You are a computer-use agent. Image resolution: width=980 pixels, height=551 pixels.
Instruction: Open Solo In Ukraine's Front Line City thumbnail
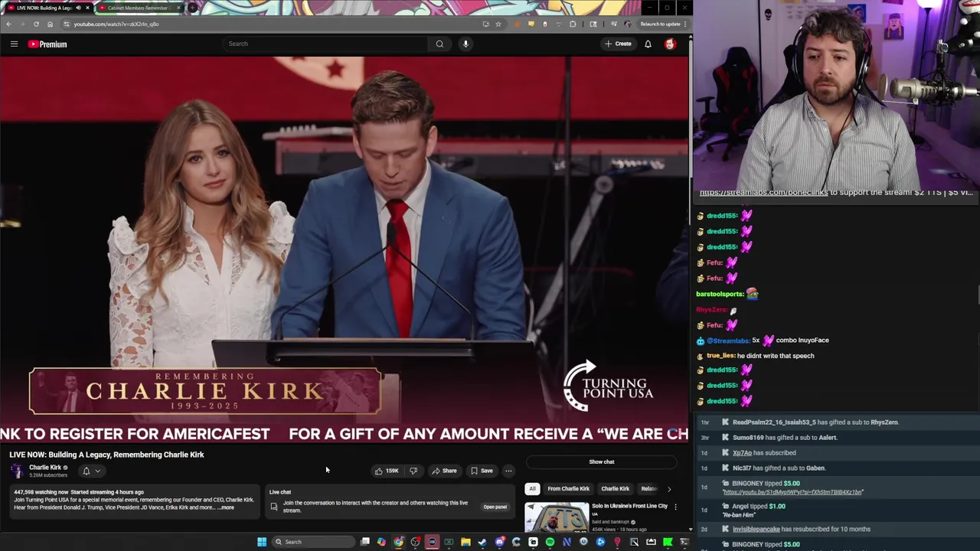[x=557, y=517]
